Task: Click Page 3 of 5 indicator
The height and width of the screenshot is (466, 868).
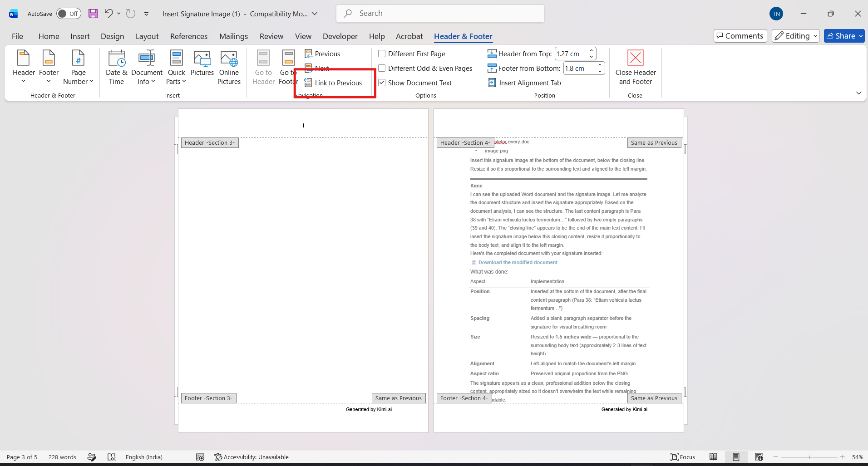Action: point(22,457)
